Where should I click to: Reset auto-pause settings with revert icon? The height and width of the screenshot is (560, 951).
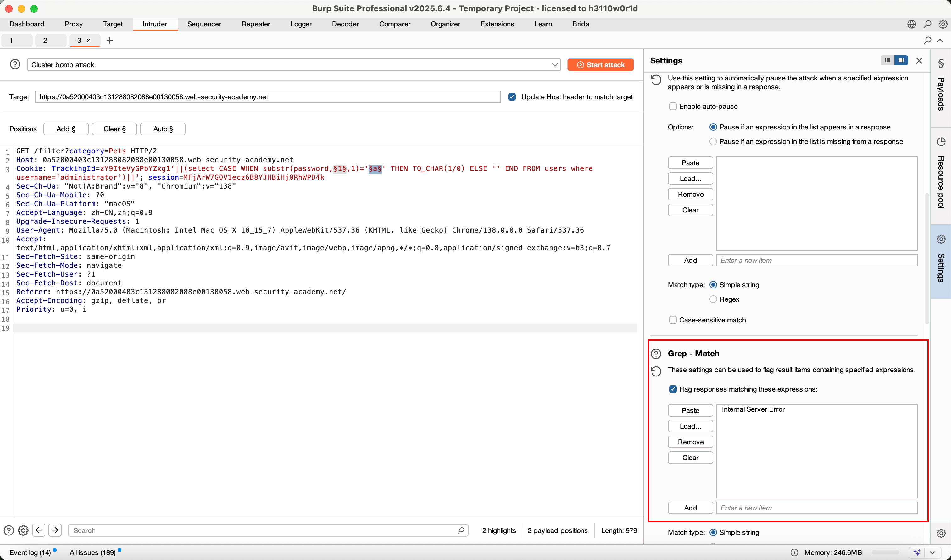click(656, 80)
